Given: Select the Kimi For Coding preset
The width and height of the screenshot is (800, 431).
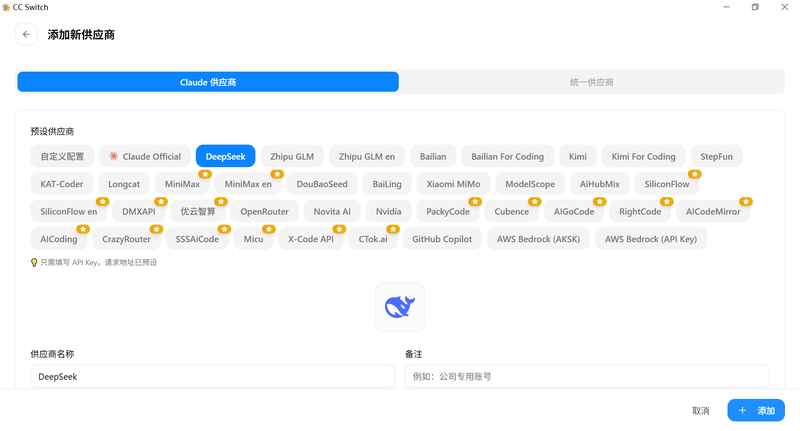Looking at the screenshot, I should (643, 157).
